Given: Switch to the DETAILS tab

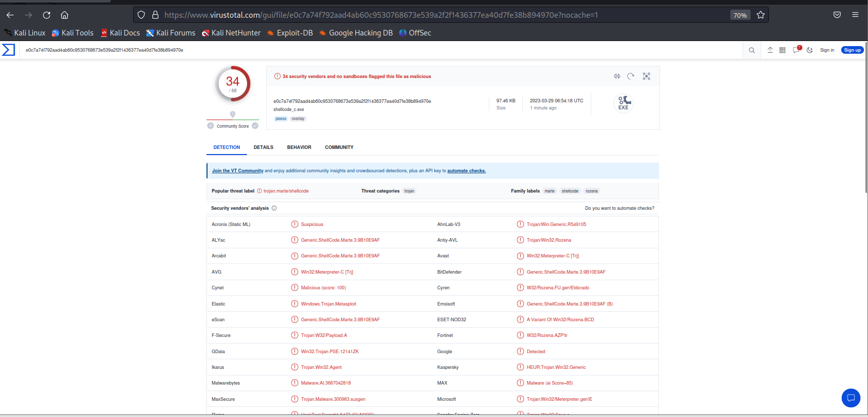Looking at the screenshot, I should pyautogui.click(x=264, y=147).
